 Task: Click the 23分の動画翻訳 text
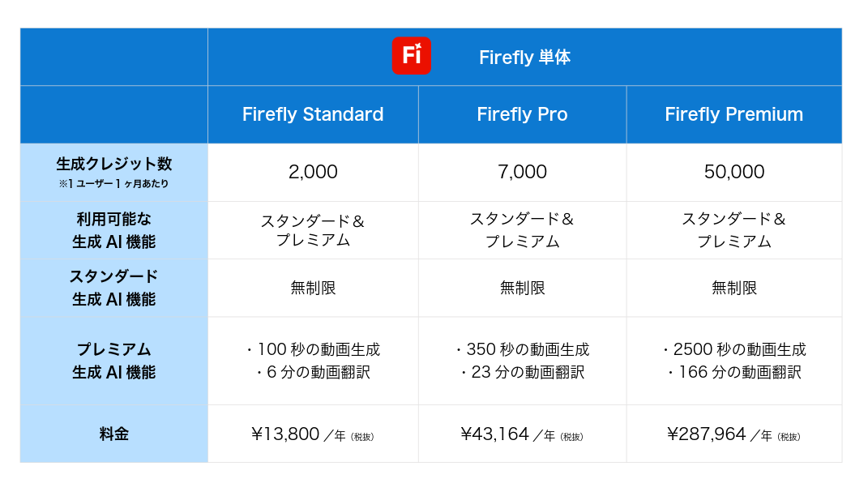pyautogui.click(x=528, y=372)
